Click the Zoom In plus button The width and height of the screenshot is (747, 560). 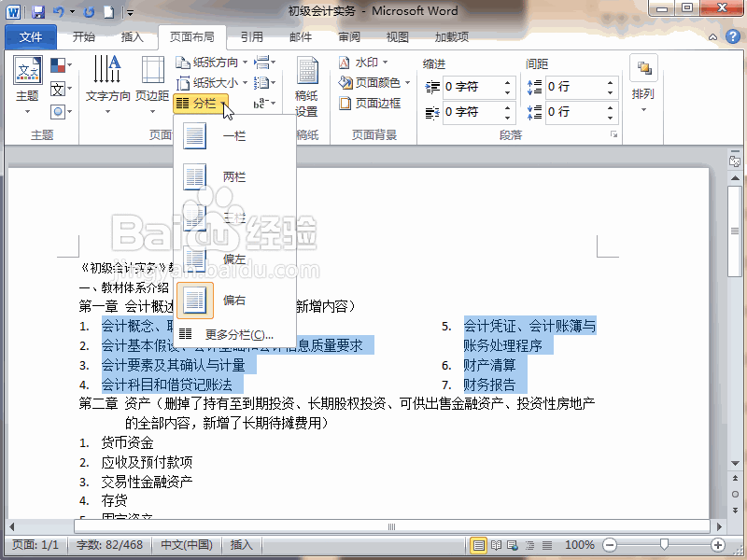pyautogui.click(x=718, y=545)
